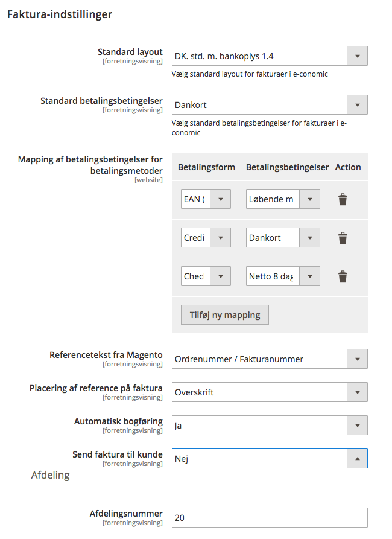Click the Afdeling section heading

[x=51, y=476]
